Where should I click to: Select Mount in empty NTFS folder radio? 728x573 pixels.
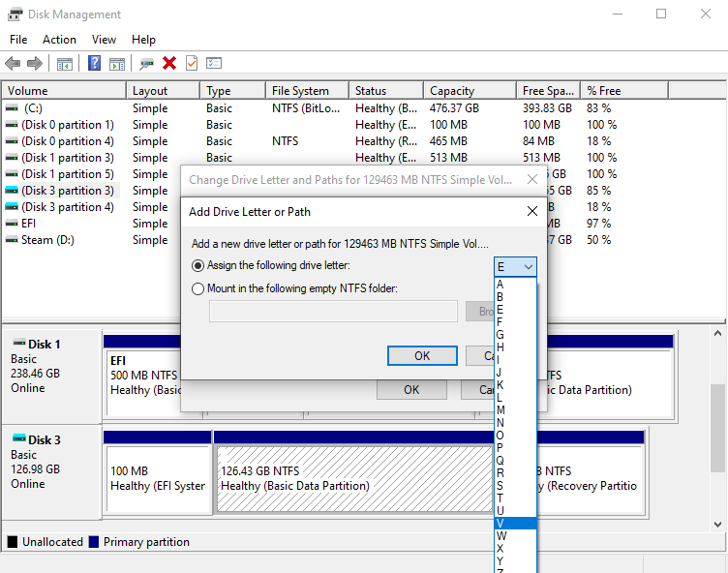[x=197, y=288]
